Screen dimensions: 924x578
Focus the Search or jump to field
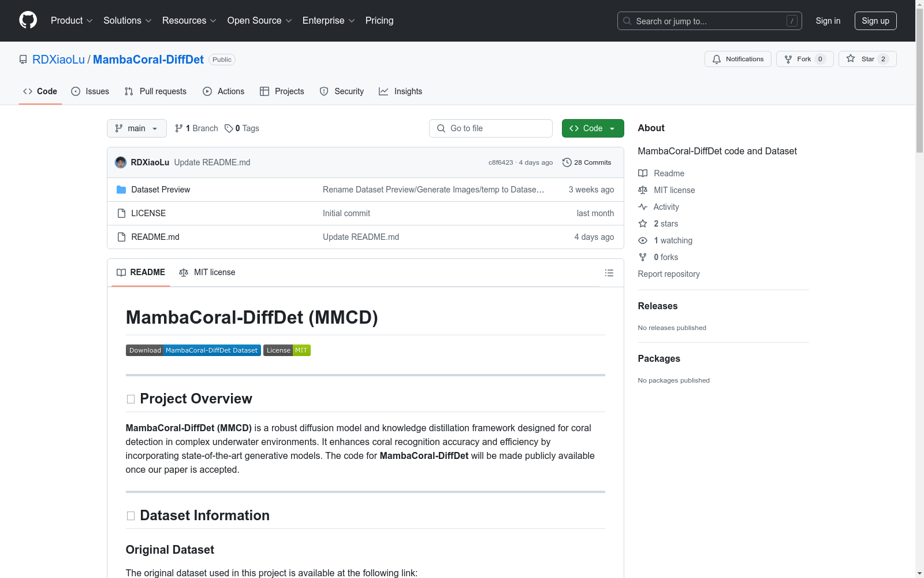pos(709,21)
